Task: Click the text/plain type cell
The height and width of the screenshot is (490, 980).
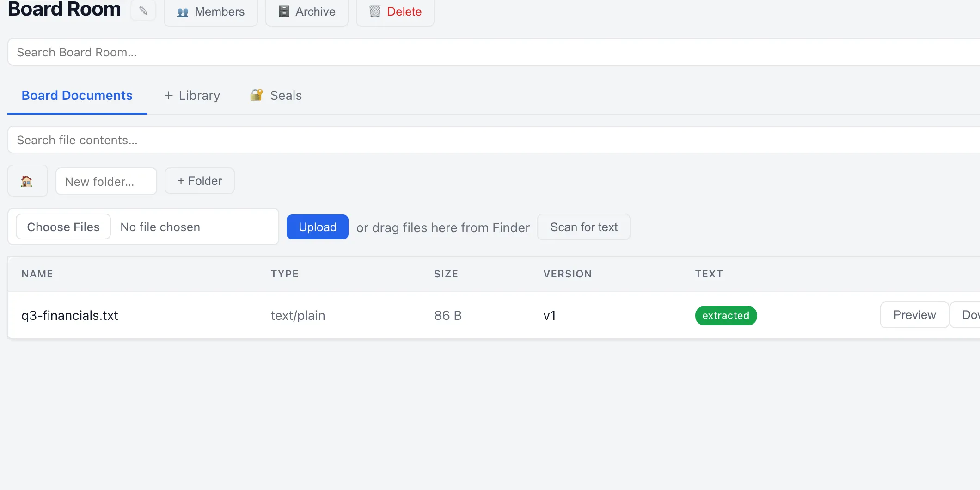Action: tap(298, 315)
